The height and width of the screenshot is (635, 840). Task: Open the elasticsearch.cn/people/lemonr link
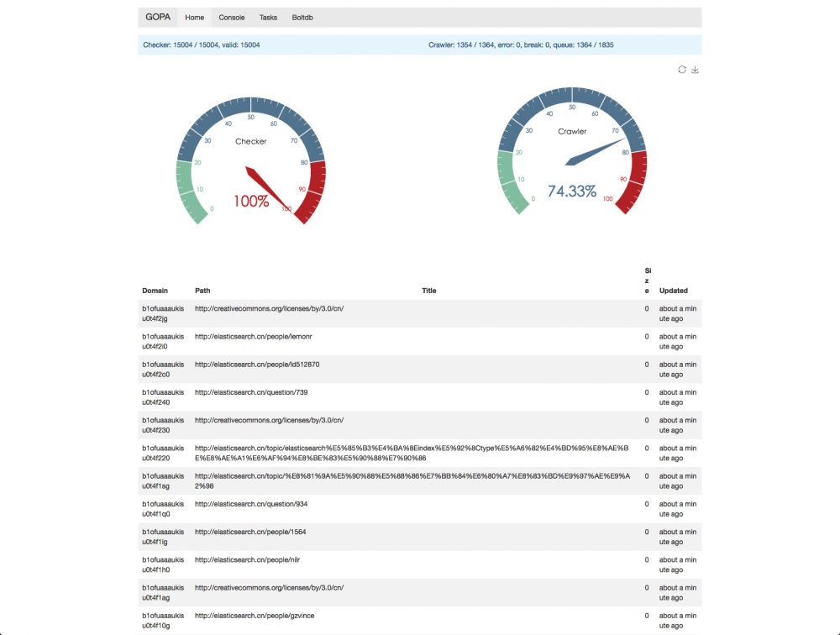click(254, 337)
